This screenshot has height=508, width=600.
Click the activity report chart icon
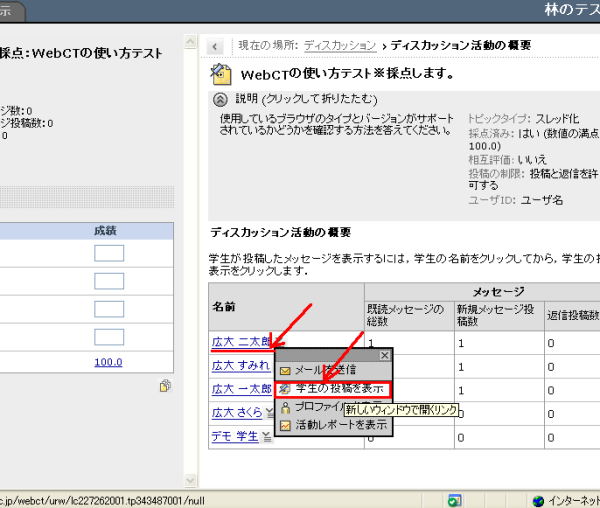285,426
